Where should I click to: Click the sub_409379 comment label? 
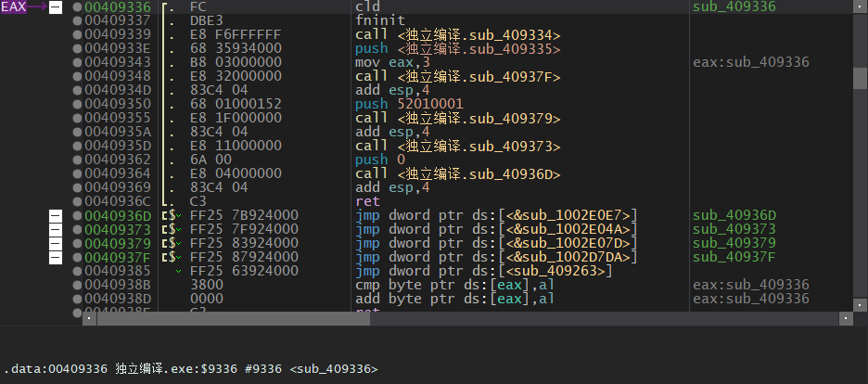[734, 243]
